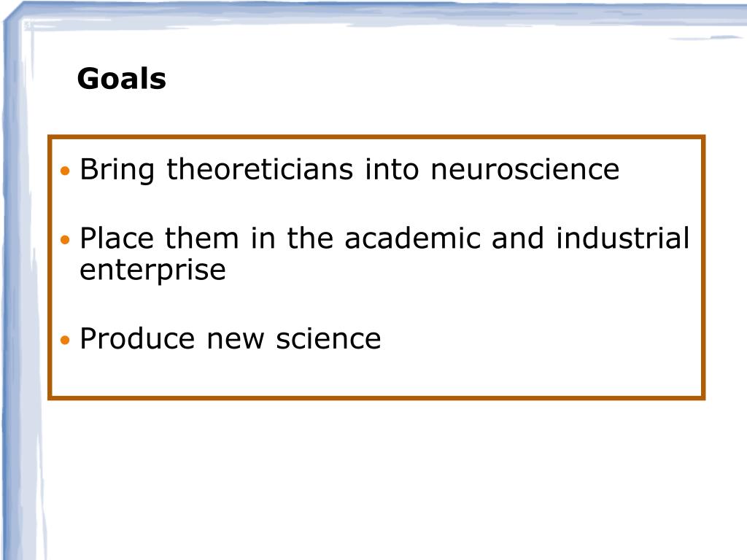Viewport: 747px width, 560px height.
Task: Select the orange text box top border
Action: click(376, 137)
